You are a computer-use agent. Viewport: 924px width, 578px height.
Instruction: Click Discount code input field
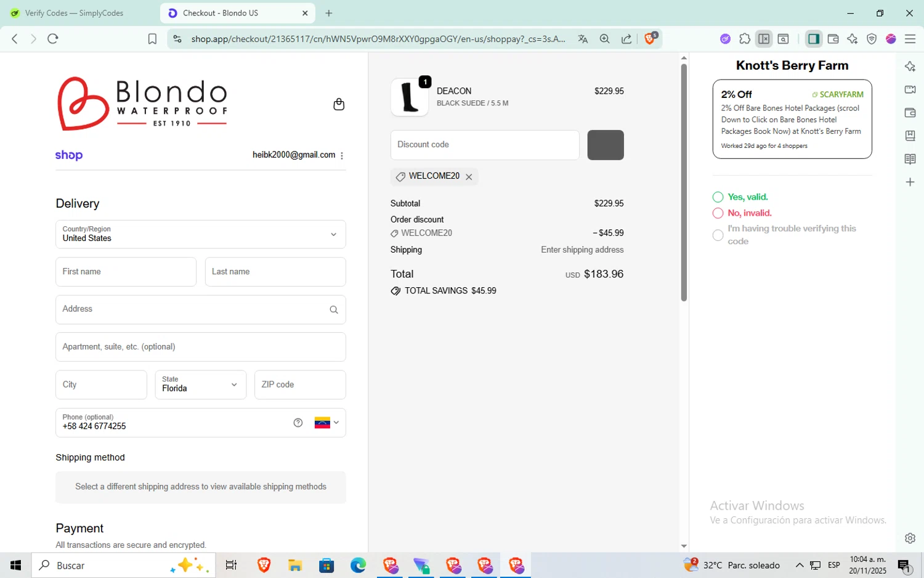(485, 145)
